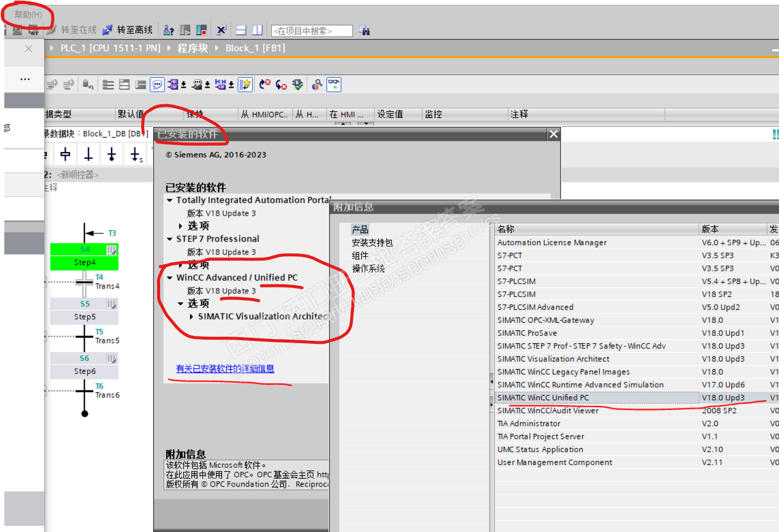Click the chip with green checkmark compile icon
Screen dimensions: 779x532
point(297,85)
